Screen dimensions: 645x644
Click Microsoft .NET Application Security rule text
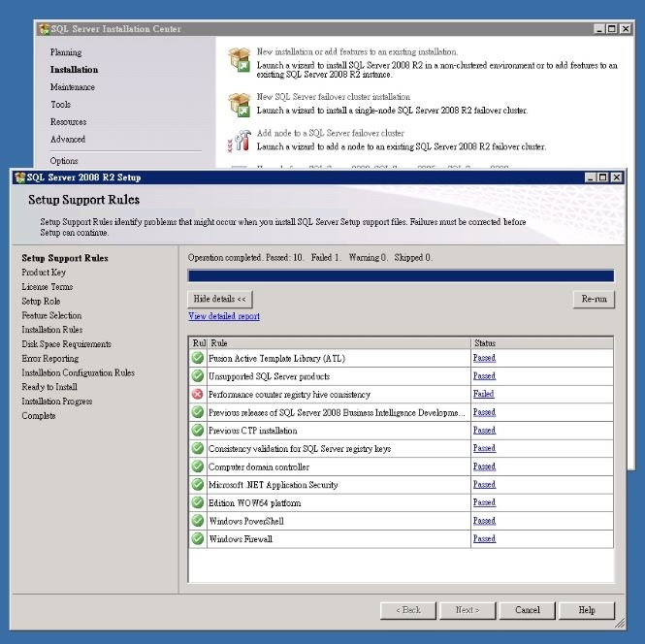pos(274,485)
